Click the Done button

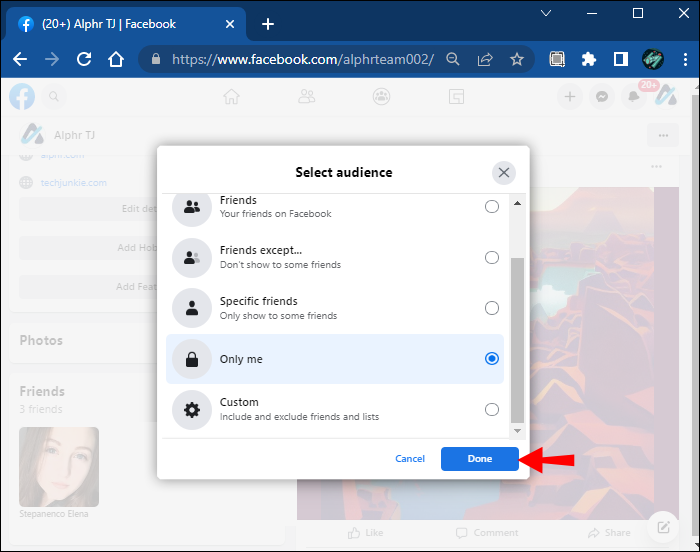click(479, 459)
